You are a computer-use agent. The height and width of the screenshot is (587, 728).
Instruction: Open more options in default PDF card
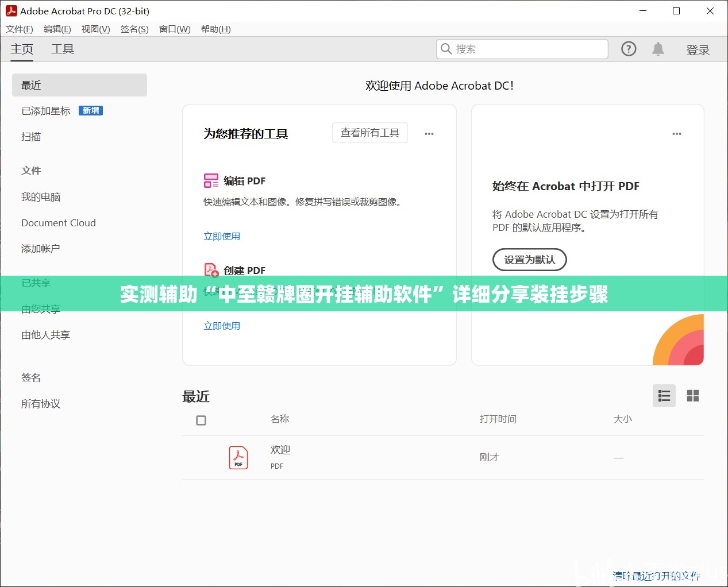click(677, 134)
